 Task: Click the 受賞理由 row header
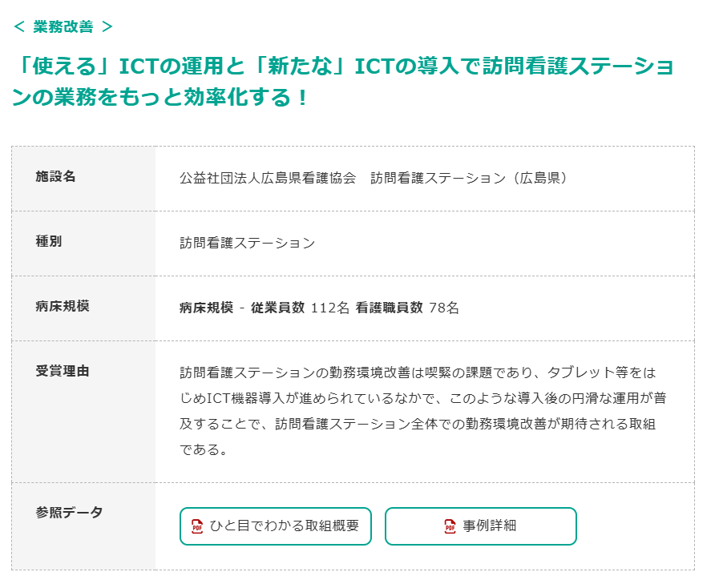click(63, 371)
